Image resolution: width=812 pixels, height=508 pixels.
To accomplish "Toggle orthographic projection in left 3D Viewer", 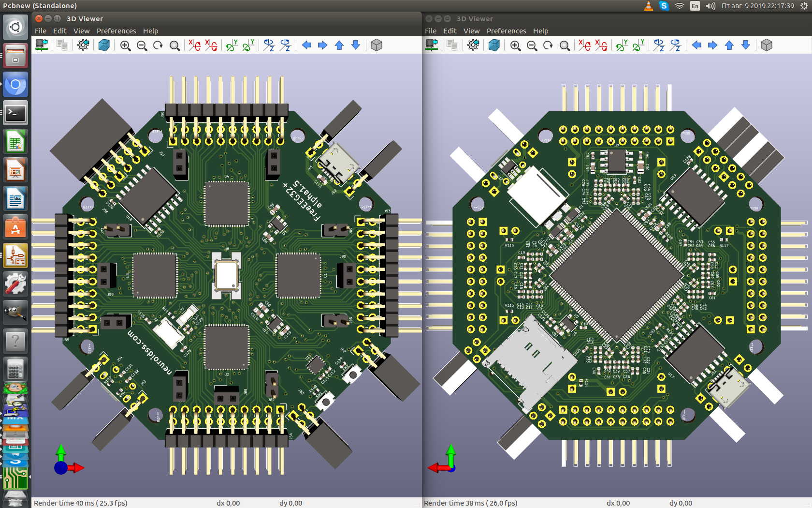I will click(x=377, y=45).
